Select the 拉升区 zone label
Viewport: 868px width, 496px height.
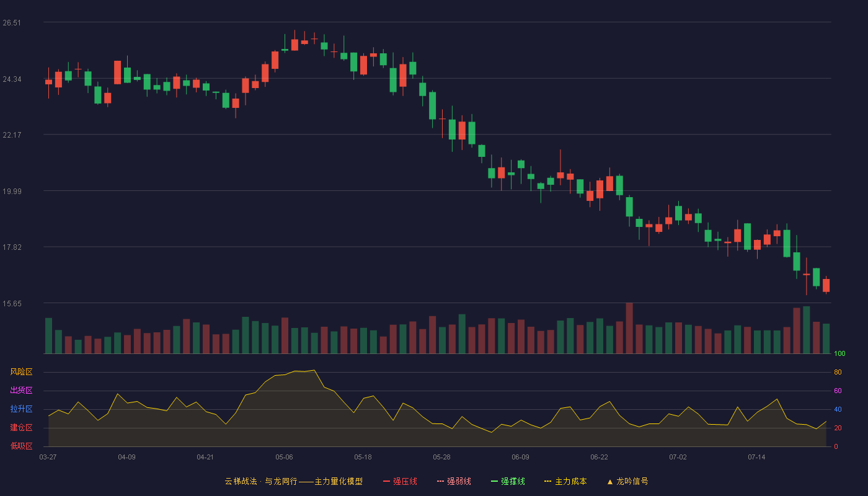click(x=21, y=409)
